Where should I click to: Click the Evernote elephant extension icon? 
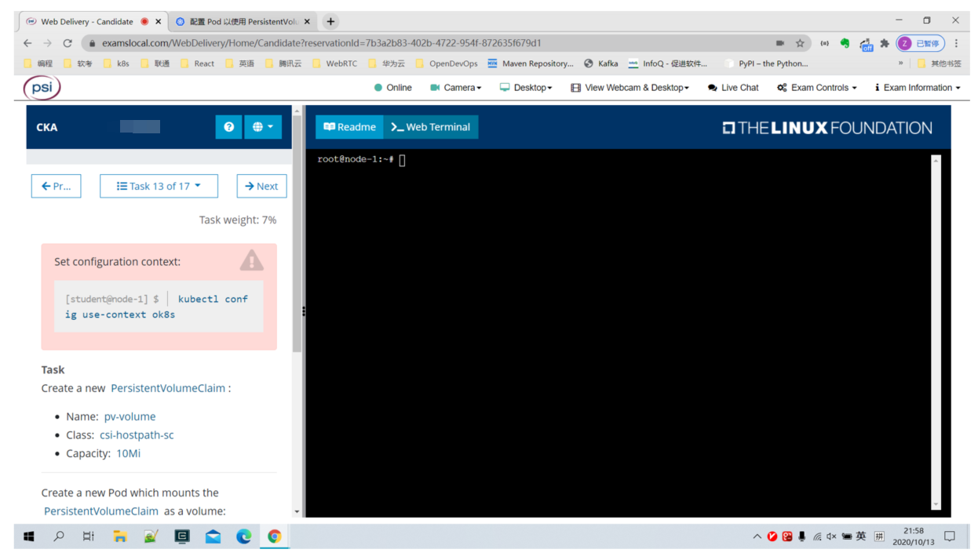click(845, 43)
